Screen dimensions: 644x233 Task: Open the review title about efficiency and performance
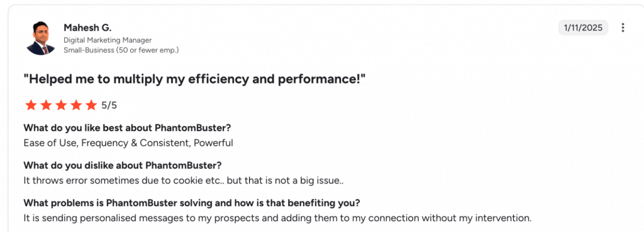click(194, 80)
